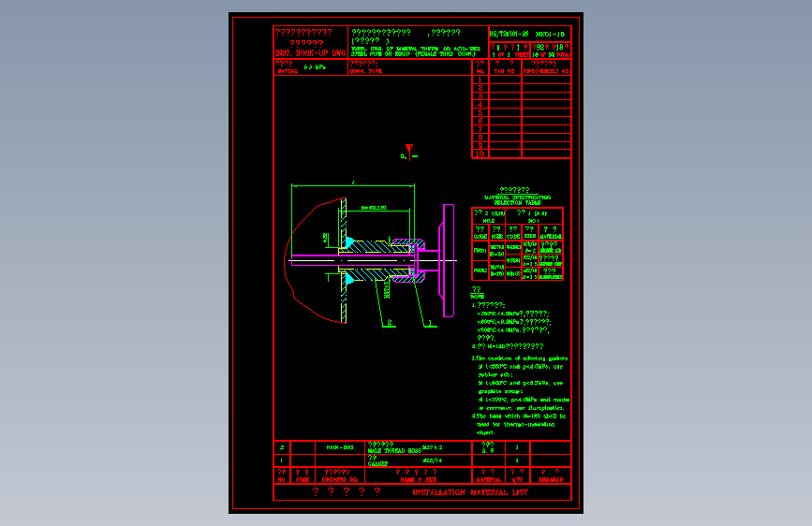812x526 pixels.
Task: Click the "M27x2" size in thread boss row
Action: point(433,447)
